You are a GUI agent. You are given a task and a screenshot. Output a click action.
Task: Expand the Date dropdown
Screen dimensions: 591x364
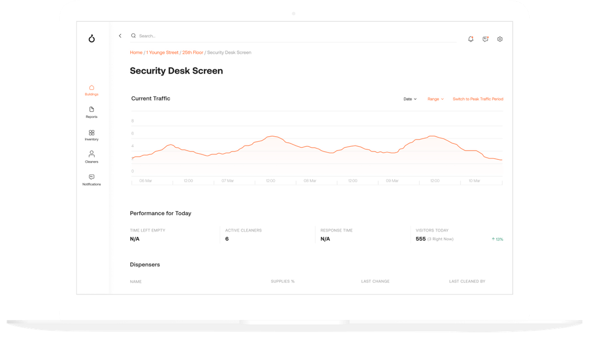[x=410, y=99]
